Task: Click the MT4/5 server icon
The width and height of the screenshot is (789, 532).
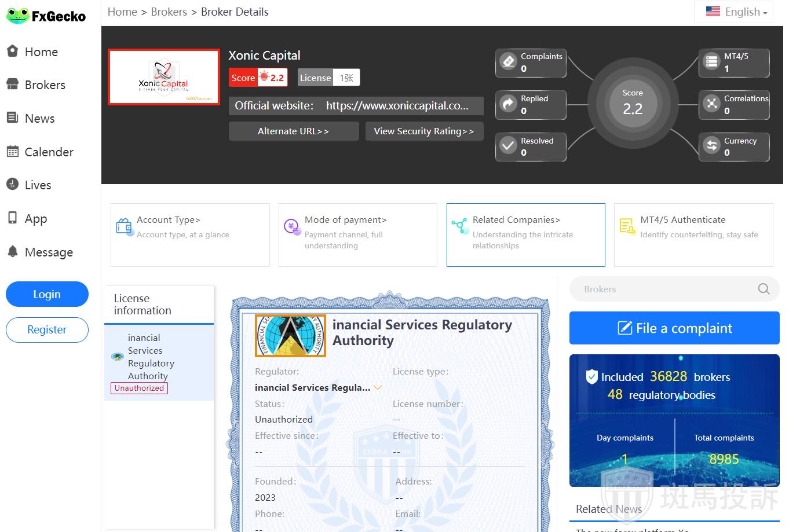Action: 711,62
